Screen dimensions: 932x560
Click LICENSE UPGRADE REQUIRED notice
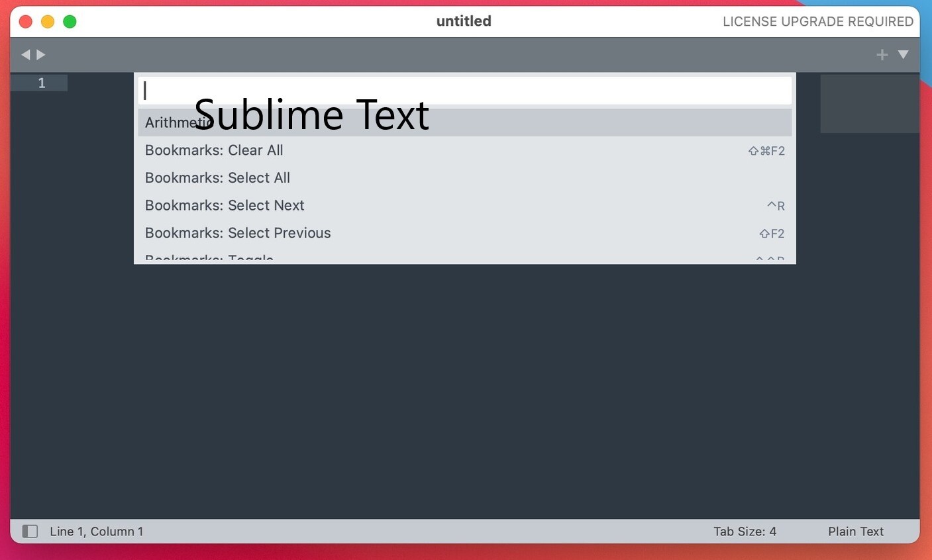point(818,22)
